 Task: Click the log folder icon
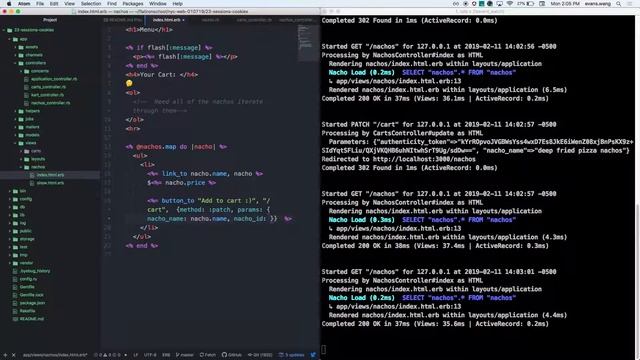tap(15, 223)
